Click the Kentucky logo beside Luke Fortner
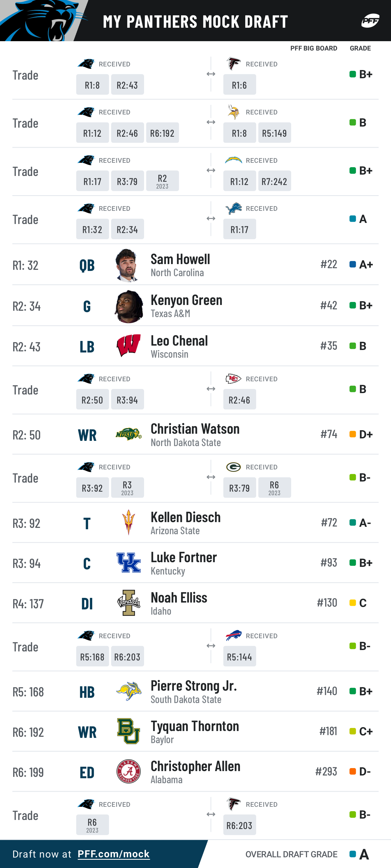 click(x=128, y=562)
